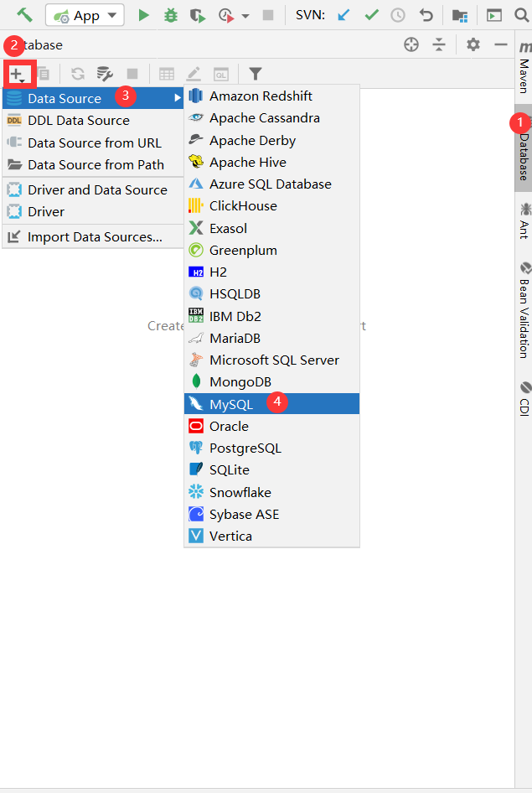Open the Maven tool window tab
The width and height of the screenshot is (532, 793).
(x=524, y=68)
